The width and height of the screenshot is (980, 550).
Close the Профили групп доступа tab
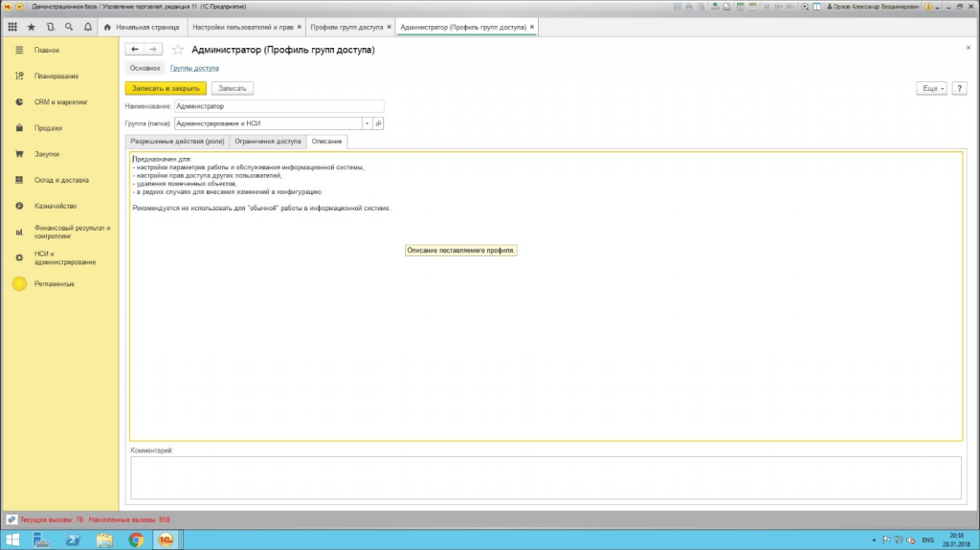click(x=389, y=27)
